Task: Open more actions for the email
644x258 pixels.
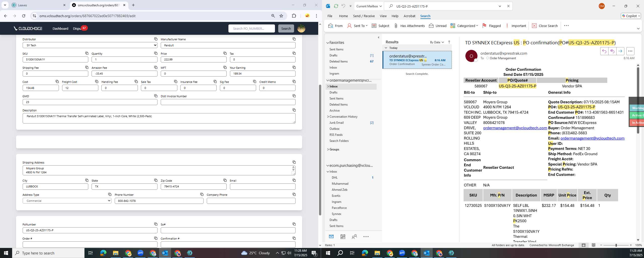Action: pyautogui.click(x=630, y=51)
